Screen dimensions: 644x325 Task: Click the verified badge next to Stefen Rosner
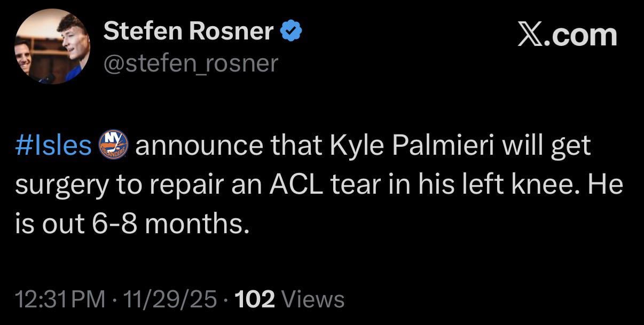coord(291,30)
